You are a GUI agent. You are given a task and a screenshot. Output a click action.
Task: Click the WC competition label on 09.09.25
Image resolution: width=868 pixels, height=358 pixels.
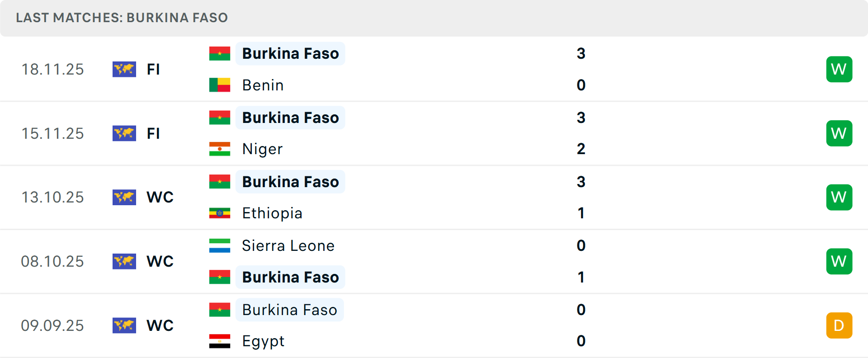160,325
